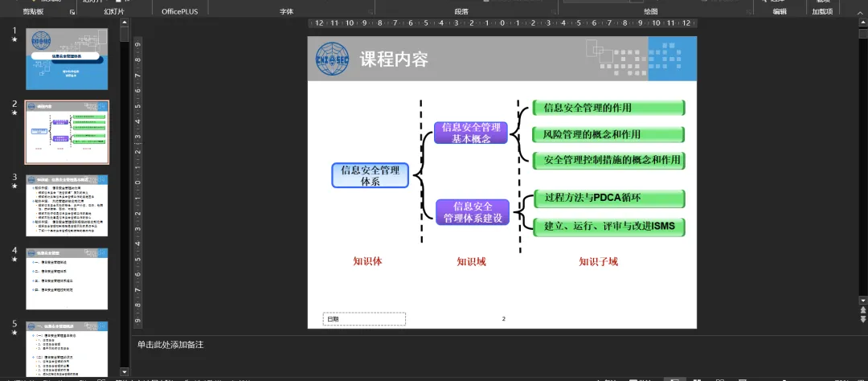The width and height of the screenshot is (868, 381).
Task: Click the OfficePLUS group label
Action: 179,11
